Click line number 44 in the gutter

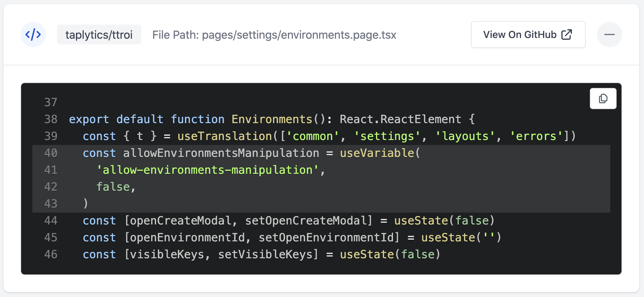(x=51, y=221)
